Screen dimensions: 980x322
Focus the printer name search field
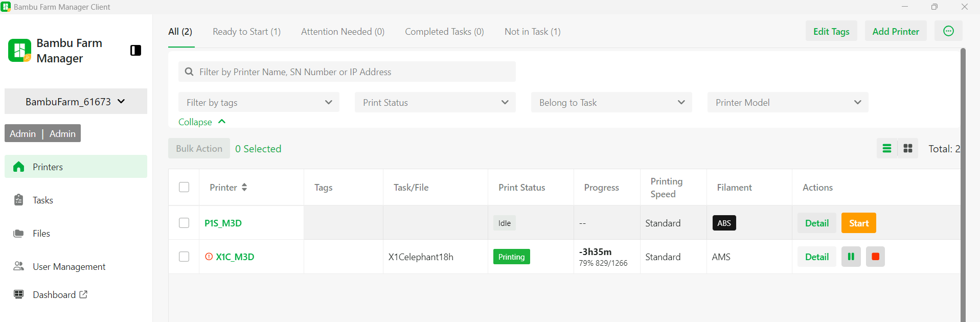pos(348,72)
